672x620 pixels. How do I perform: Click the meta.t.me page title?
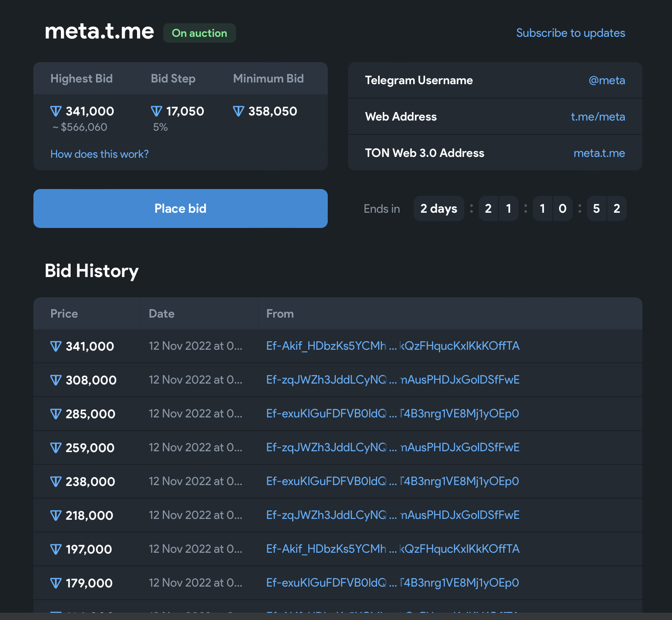point(99,31)
